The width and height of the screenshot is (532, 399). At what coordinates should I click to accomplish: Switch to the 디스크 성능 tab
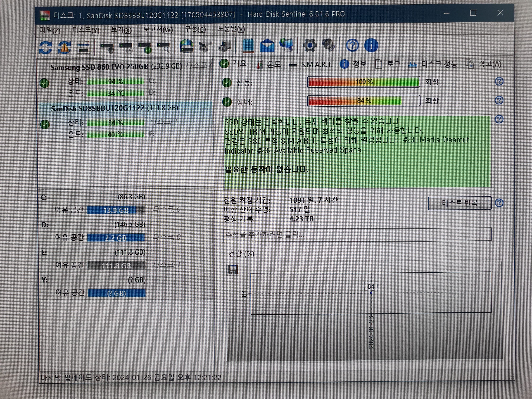tap(432, 64)
